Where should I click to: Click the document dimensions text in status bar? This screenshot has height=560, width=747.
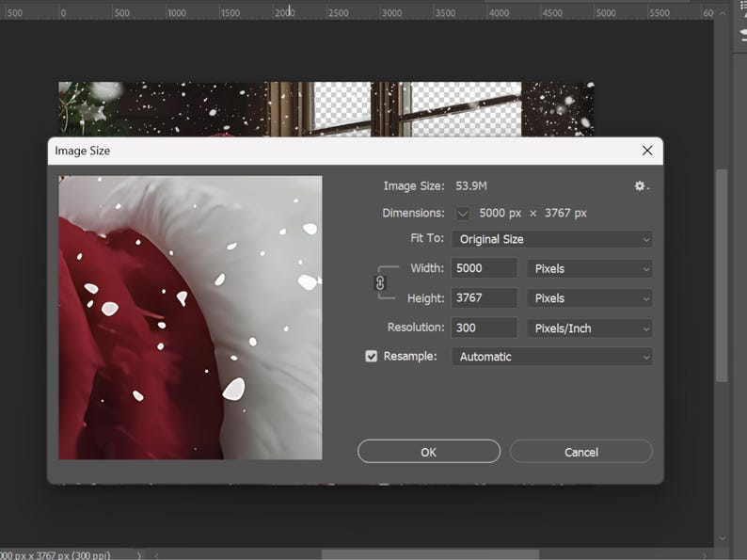click(56, 555)
